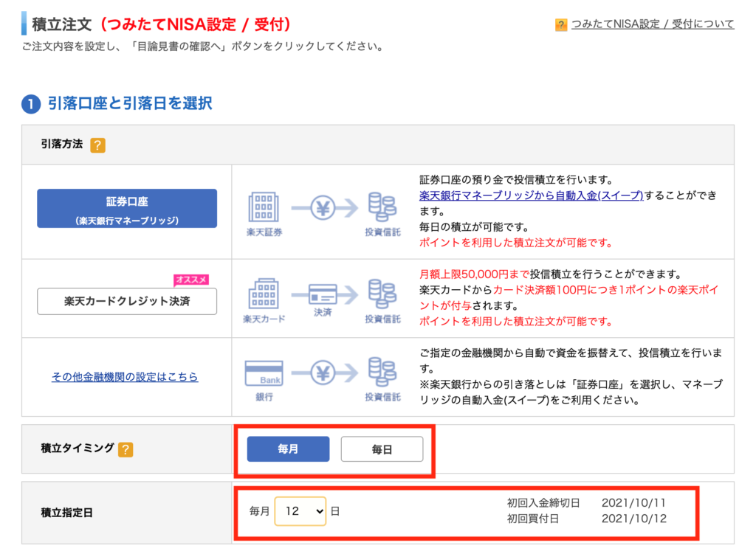The image size is (756, 554).
Task: Click the 決済 credit card icon
Action: click(323, 294)
